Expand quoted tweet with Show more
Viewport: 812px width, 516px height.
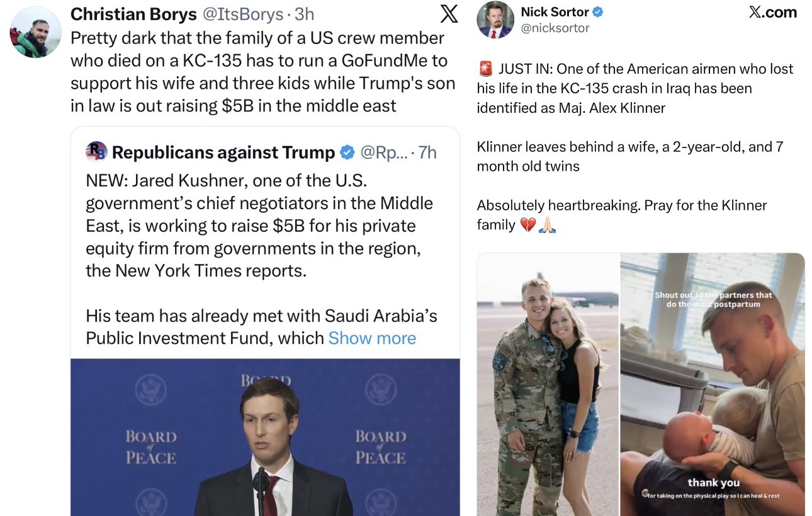(372, 338)
